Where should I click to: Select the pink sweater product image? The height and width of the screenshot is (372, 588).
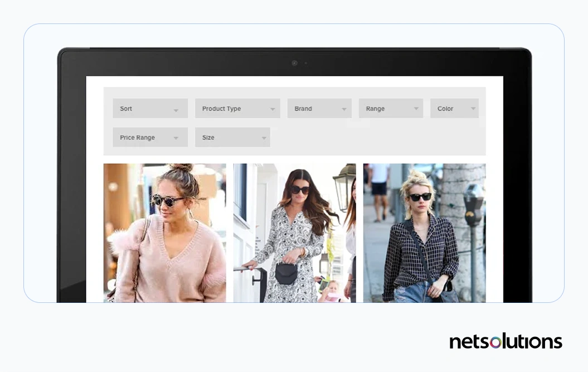tap(164, 233)
